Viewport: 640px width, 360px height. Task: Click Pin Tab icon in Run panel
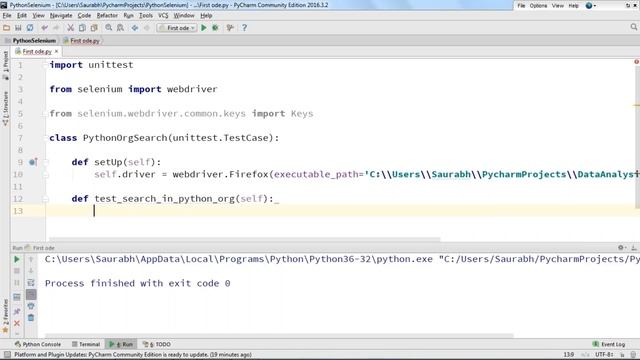17,311
